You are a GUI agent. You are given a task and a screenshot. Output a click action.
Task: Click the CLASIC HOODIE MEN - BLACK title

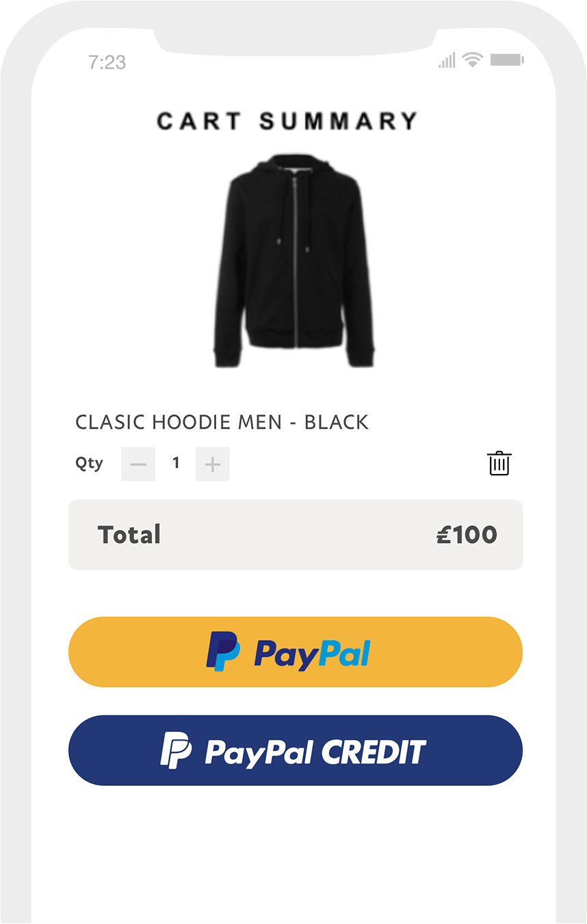click(x=222, y=422)
